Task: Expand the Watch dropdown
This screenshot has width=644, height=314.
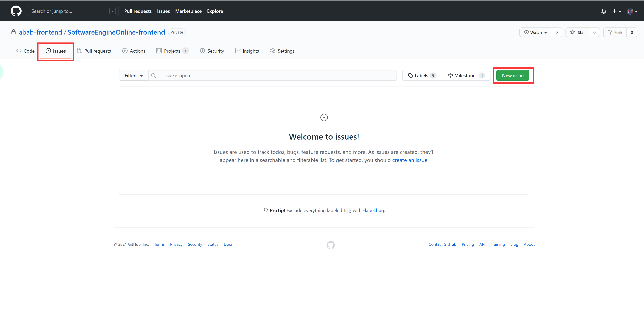Action: pos(535,32)
